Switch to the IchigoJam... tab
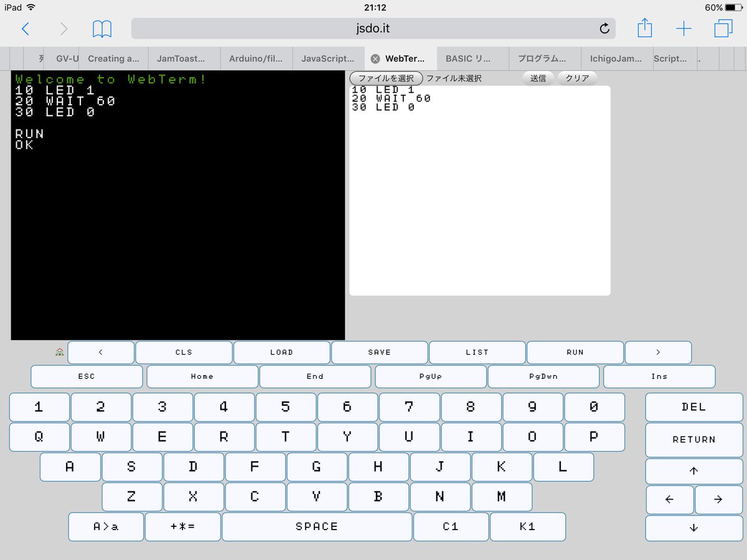This screenshot has width=747, height=560. click(x=617, y=58)
